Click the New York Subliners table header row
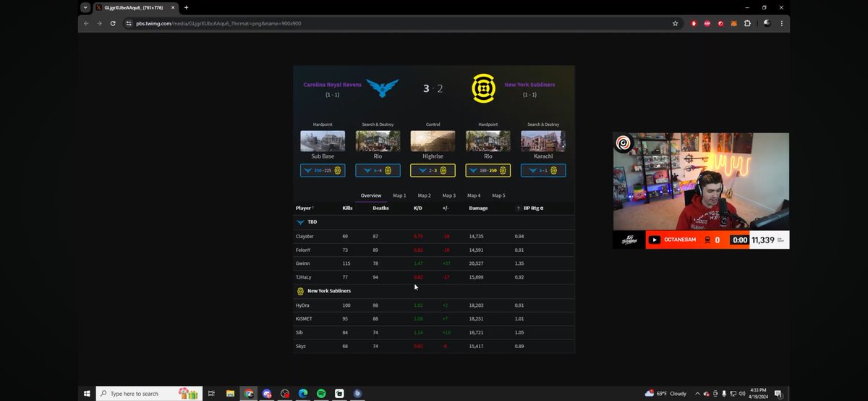868x401 pixels. [434, 291]
